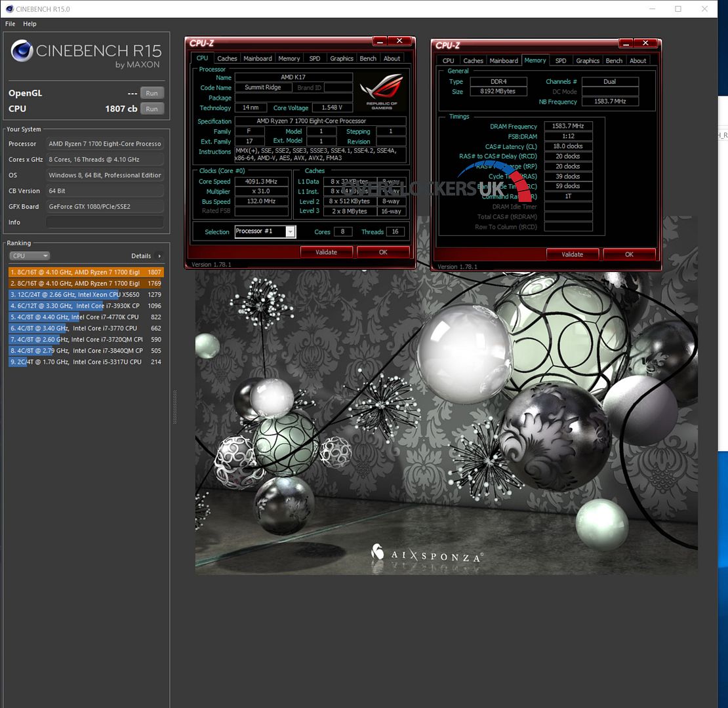Click the panel splitter grip handle
728x708 pixels.
click(x=175, y=407)
